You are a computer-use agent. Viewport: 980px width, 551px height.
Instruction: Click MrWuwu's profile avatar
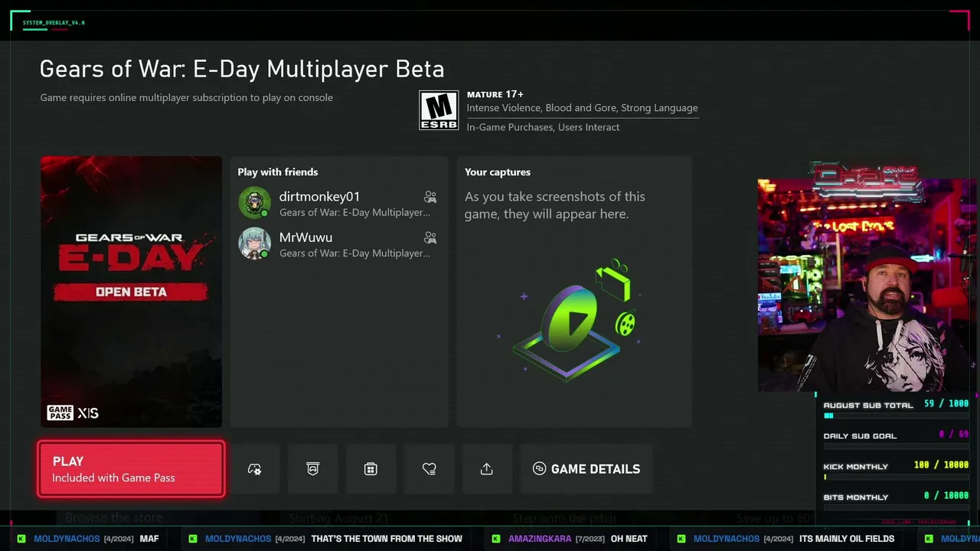[254, 243]
